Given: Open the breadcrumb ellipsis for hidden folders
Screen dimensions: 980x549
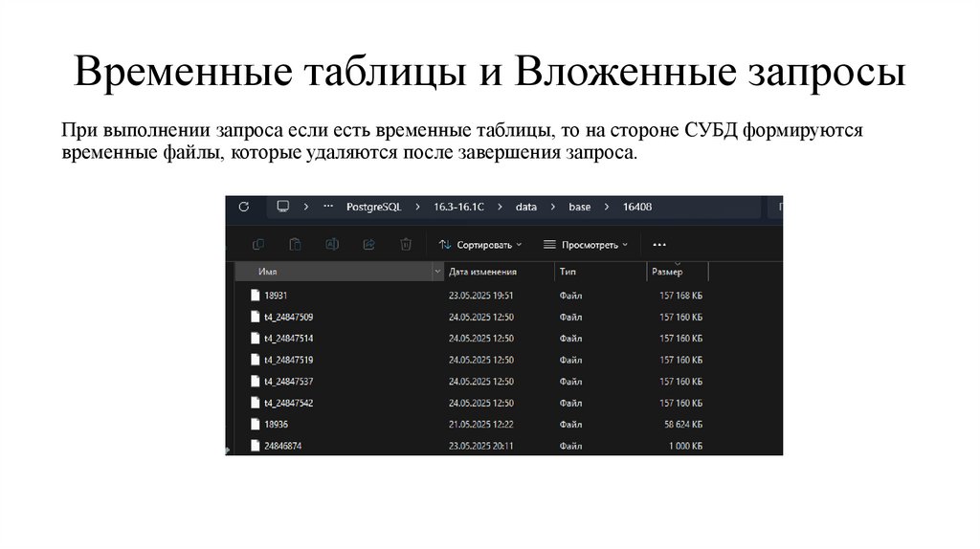Looking at the screenshot, I should pyautogui.click(x=328, y=206).
